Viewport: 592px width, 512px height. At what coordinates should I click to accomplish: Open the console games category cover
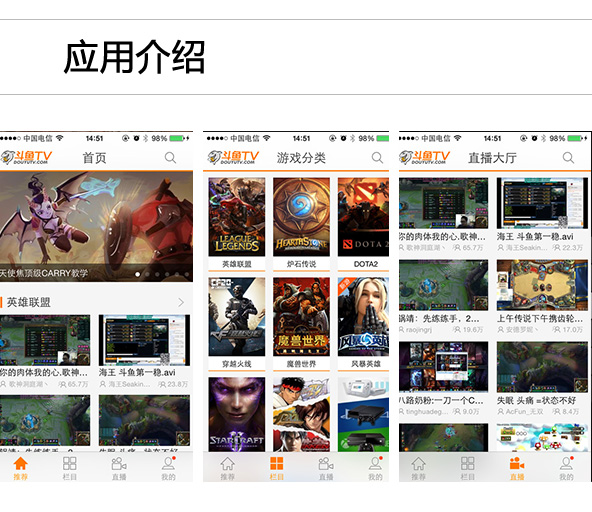[363, 414]
